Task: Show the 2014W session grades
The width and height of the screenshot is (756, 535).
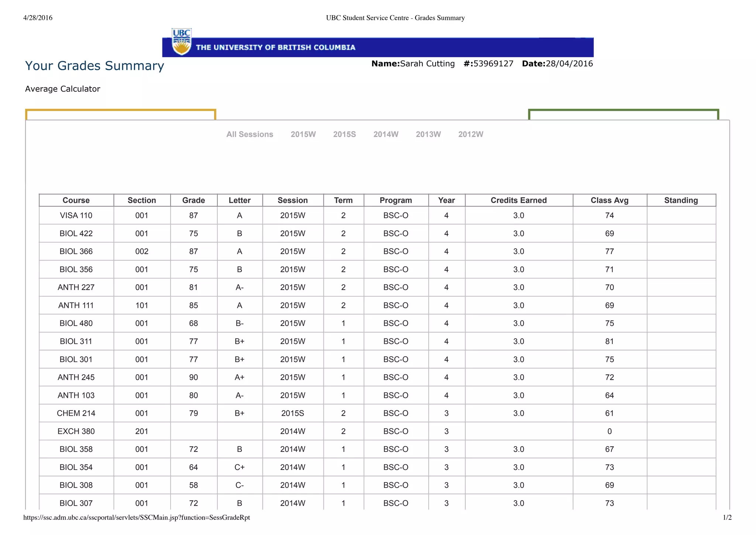Action: click(x=386, y=134)
